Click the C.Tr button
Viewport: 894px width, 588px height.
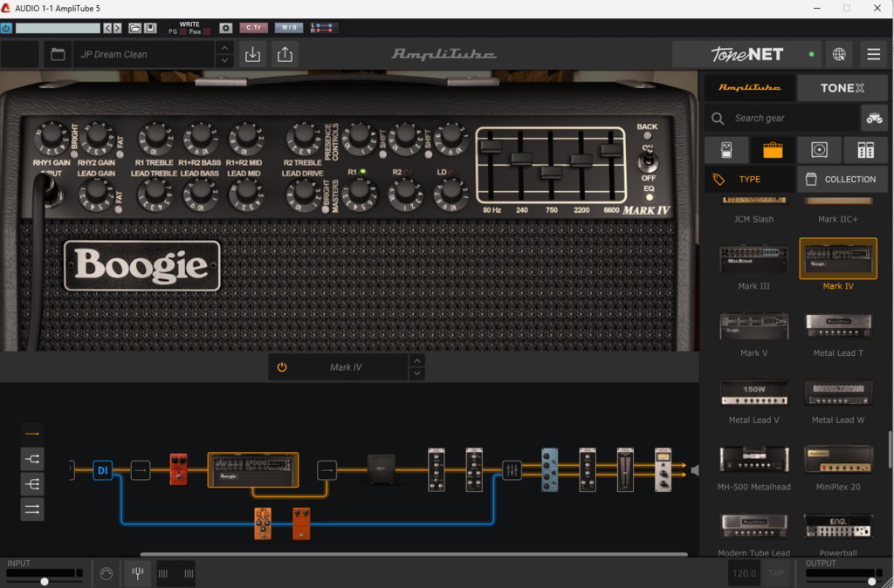click(254, 27)
